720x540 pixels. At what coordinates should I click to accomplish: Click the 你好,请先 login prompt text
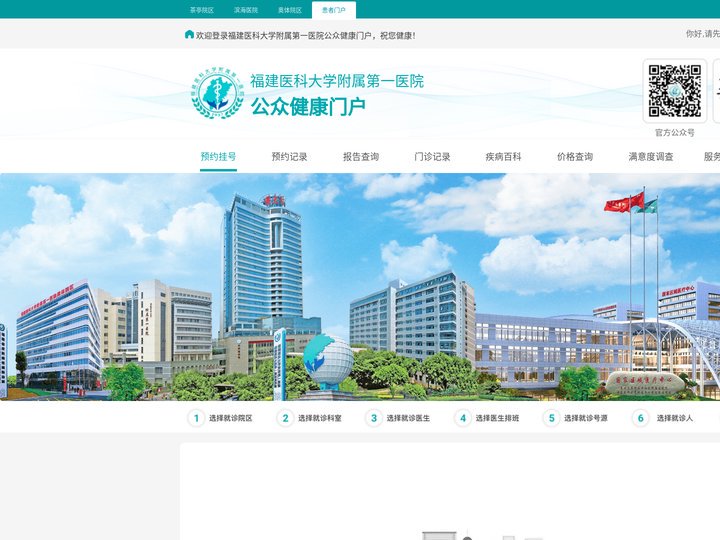pyautogui.click(x=703, y=34)
